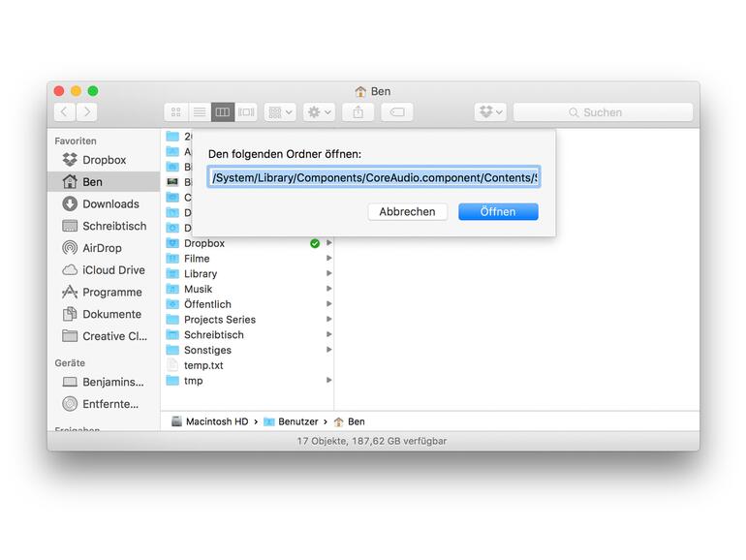Click the Ben house icon in title bar
The width and height of the screenshot is (746, 560).
point(360,91)
